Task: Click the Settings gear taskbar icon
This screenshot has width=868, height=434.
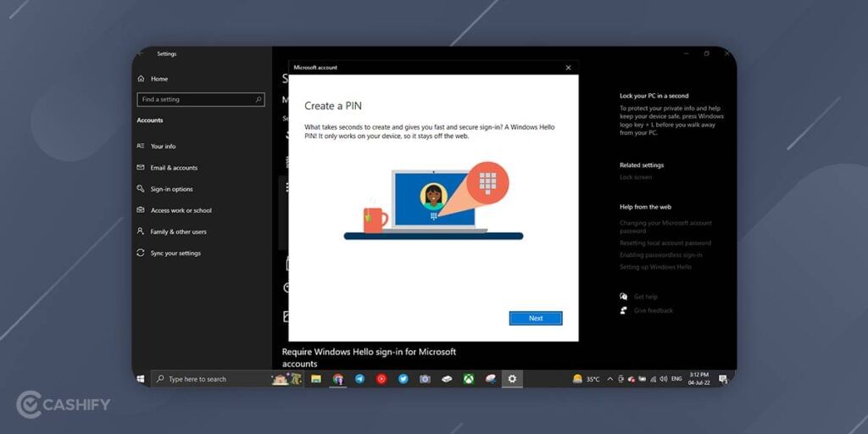Action: tap(512, 379)
